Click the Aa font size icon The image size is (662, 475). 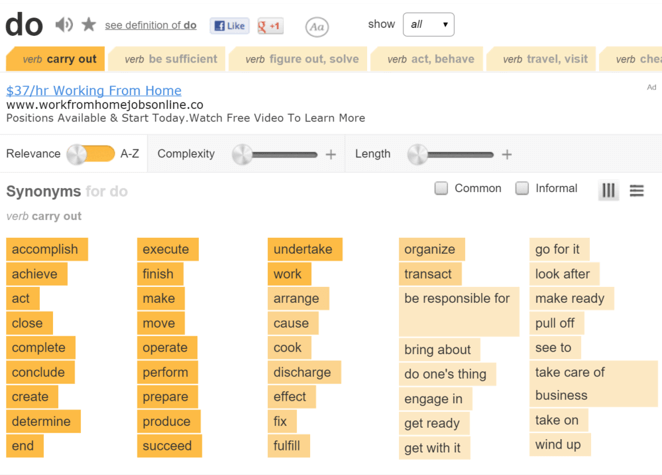click(x=316, y=27)
